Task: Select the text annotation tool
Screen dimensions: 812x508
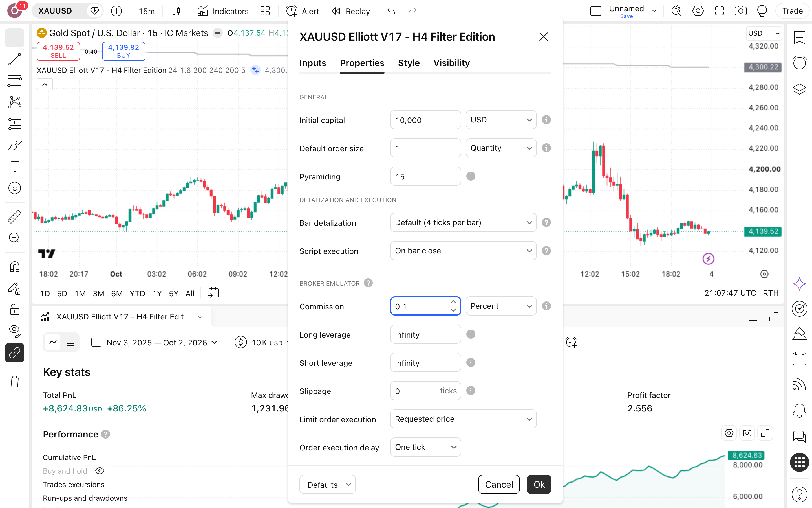Action: tap(14, 167)
